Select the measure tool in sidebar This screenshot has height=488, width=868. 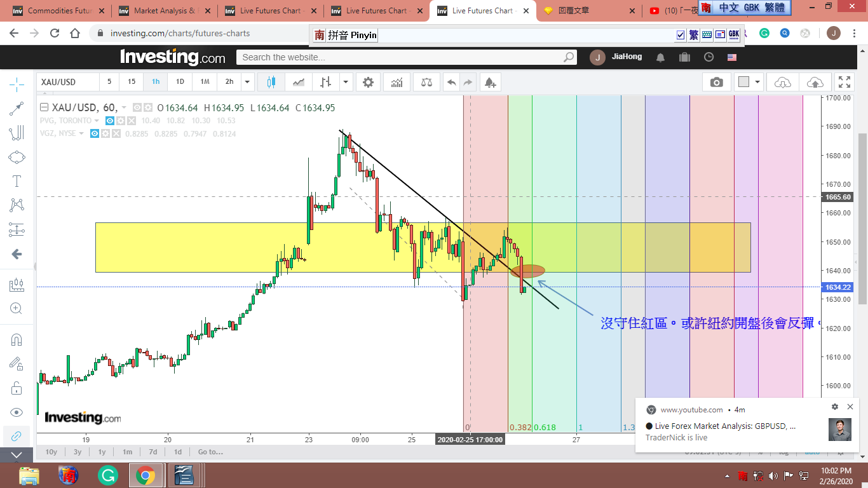pos(17,285)
